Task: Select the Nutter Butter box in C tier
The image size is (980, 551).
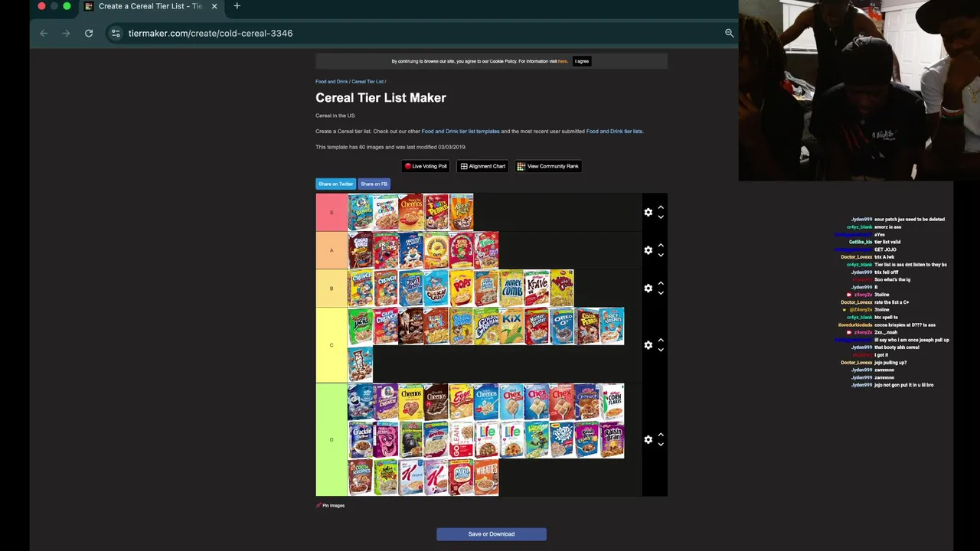Action: point(537,326)
